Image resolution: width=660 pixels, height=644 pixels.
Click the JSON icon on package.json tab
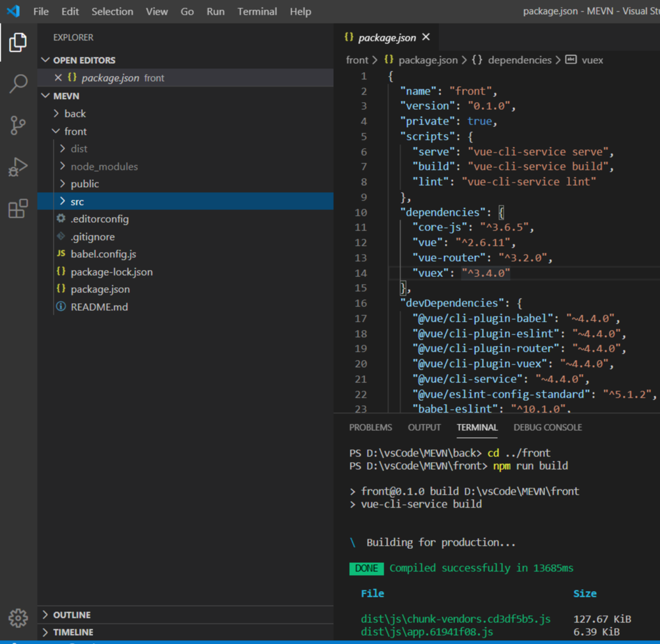(x=349, y=37)
